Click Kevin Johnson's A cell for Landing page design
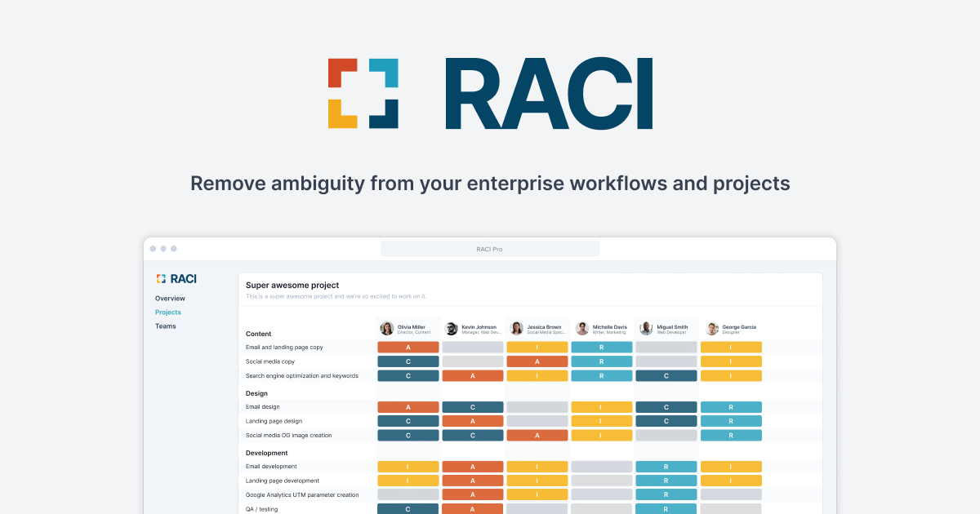Image resolution: width=980 pixels, height=514 pixels. (x=473, y=421)
